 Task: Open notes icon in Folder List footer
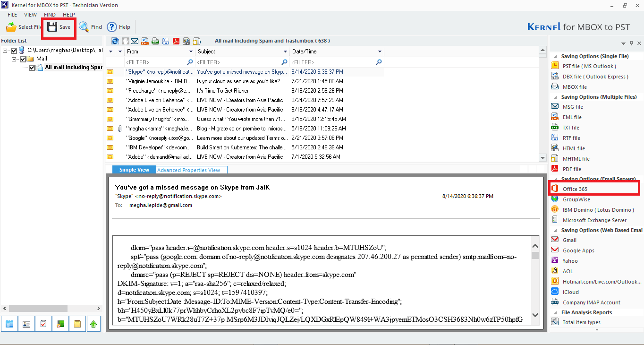[x=77, y=324]
